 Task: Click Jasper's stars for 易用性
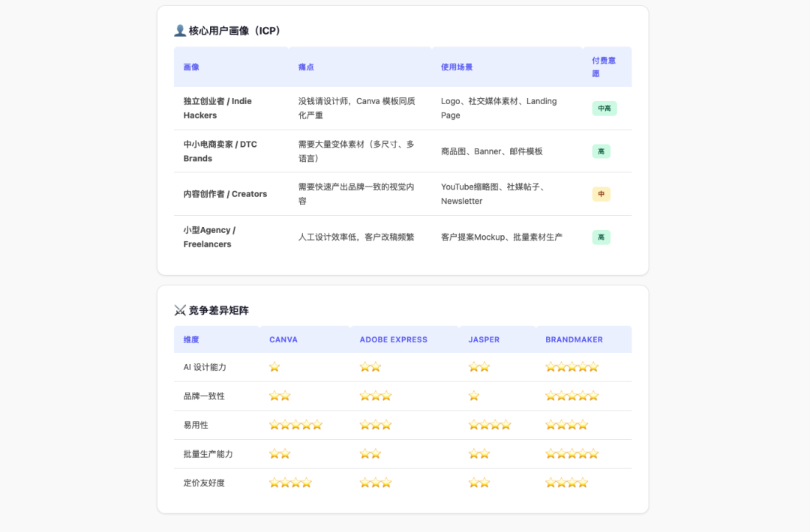pyautogui.click(x=490, y=425)
